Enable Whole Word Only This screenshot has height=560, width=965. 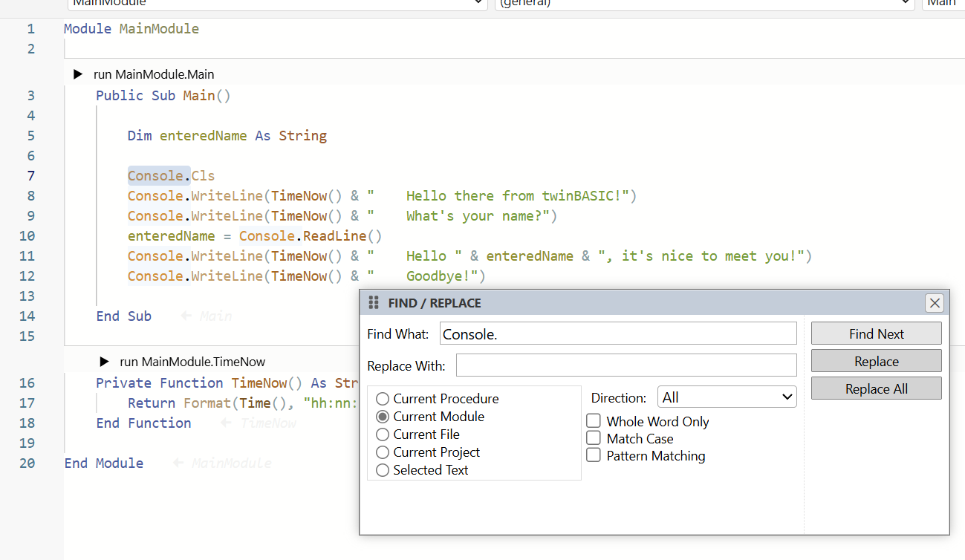(594, 420)
